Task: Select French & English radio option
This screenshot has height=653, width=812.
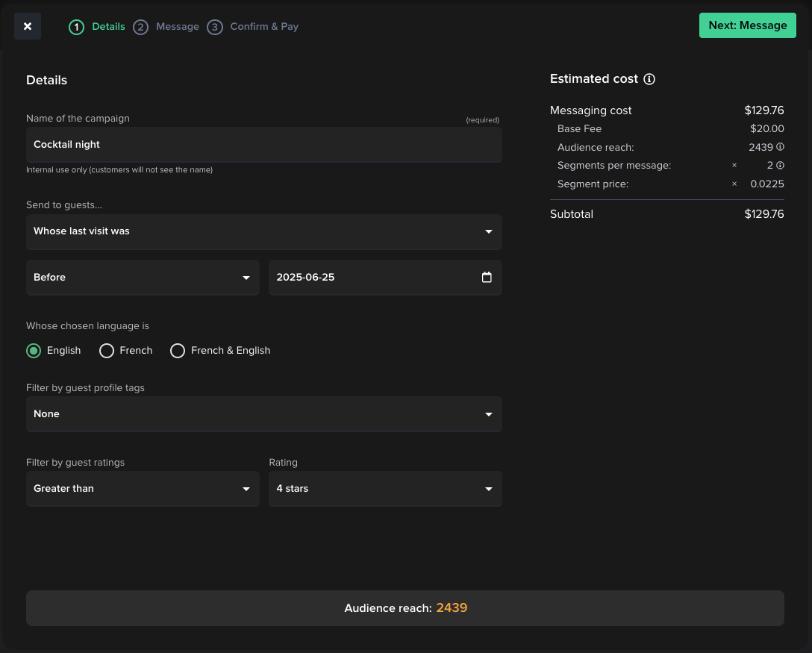Action: pos(178,351)
